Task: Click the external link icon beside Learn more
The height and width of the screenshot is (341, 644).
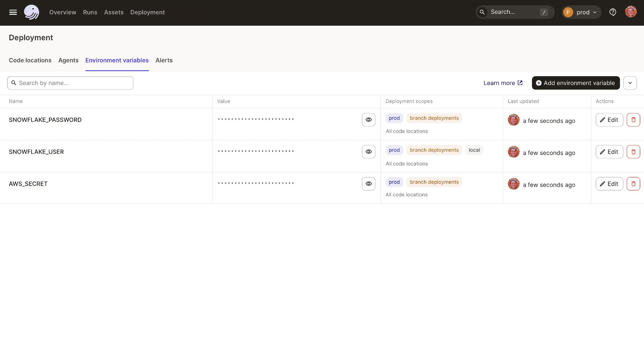Action: 520,83
